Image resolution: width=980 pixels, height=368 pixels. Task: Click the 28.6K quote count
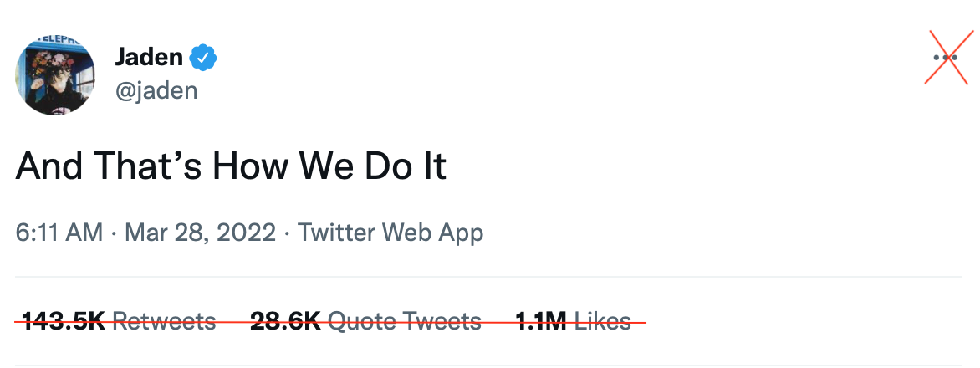[285, 320]
